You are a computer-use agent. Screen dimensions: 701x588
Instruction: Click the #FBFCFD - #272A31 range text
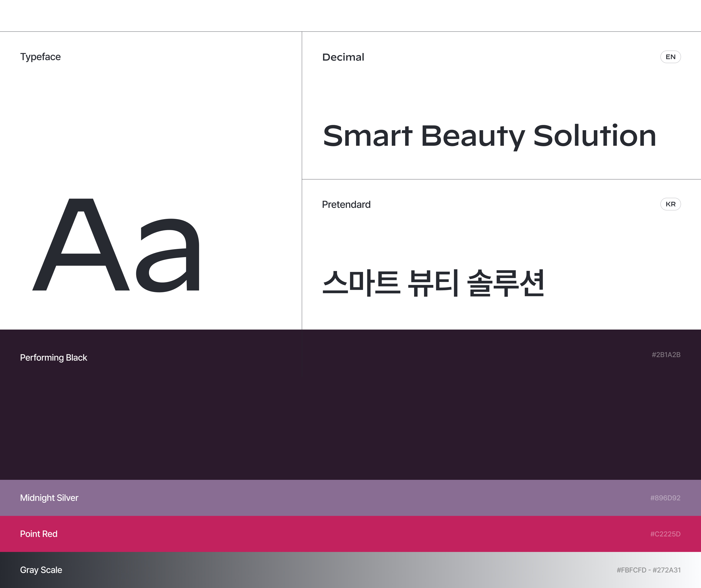(x=648, y=570)
